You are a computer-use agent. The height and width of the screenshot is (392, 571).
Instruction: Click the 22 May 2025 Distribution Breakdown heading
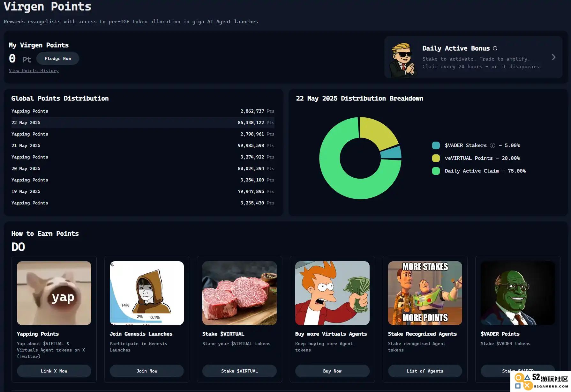pos(360,99)
